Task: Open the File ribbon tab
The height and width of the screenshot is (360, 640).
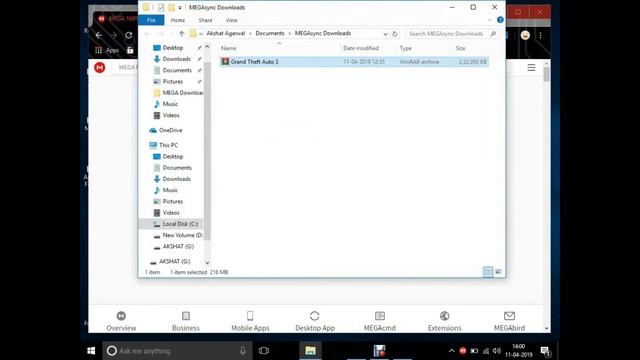Action: click(x=151, y=20)
